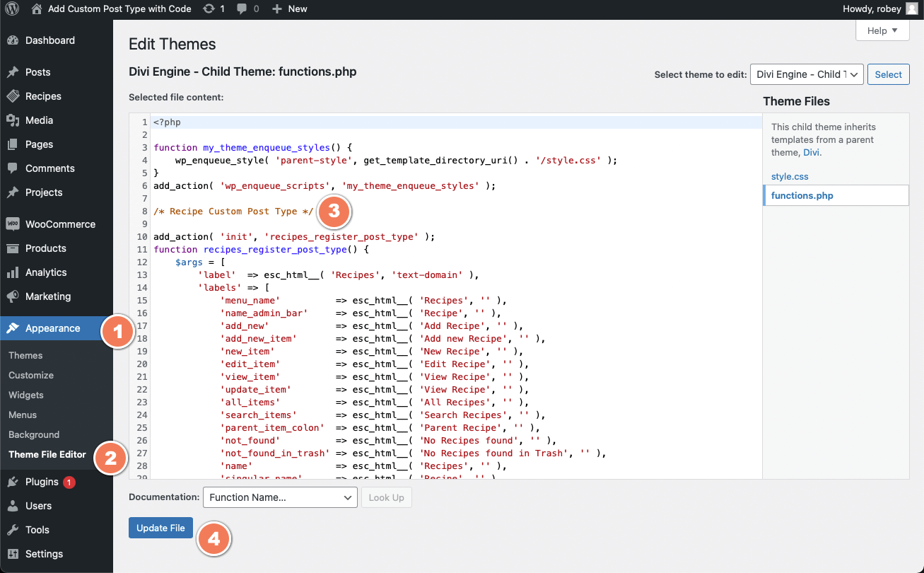
Task: Click the 'not_found_in_trash' code line
Action: point(413,453)
